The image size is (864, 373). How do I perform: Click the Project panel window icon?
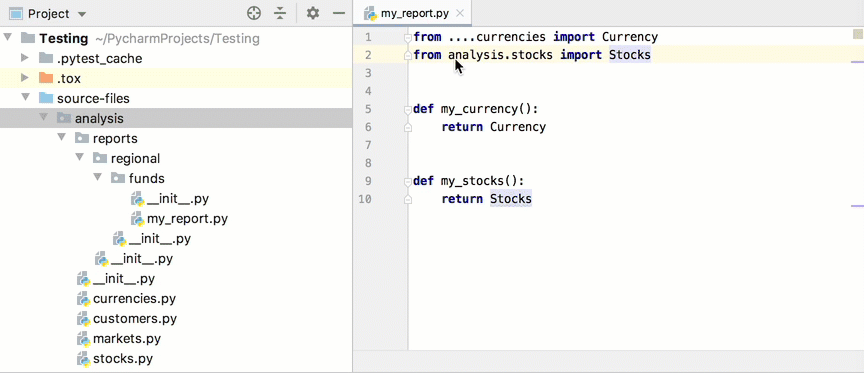(17, 13)
